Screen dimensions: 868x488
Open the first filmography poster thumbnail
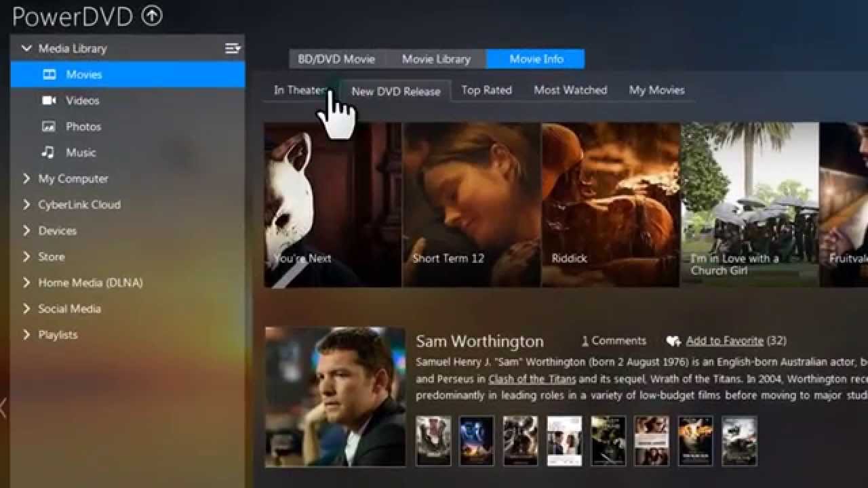pos(433,441)
